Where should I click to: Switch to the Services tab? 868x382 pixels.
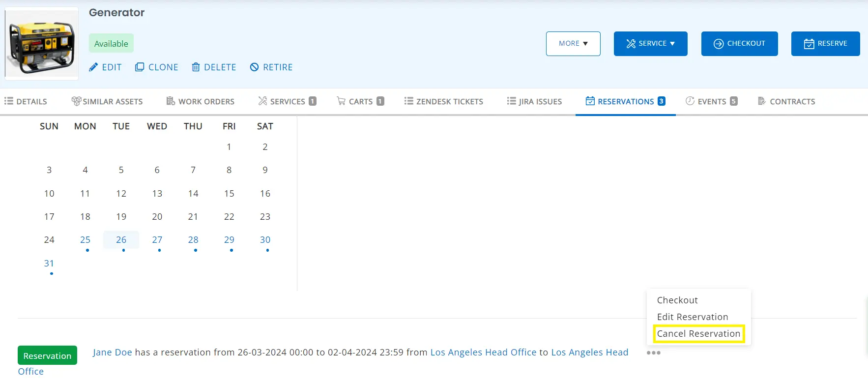coord(287,102)
